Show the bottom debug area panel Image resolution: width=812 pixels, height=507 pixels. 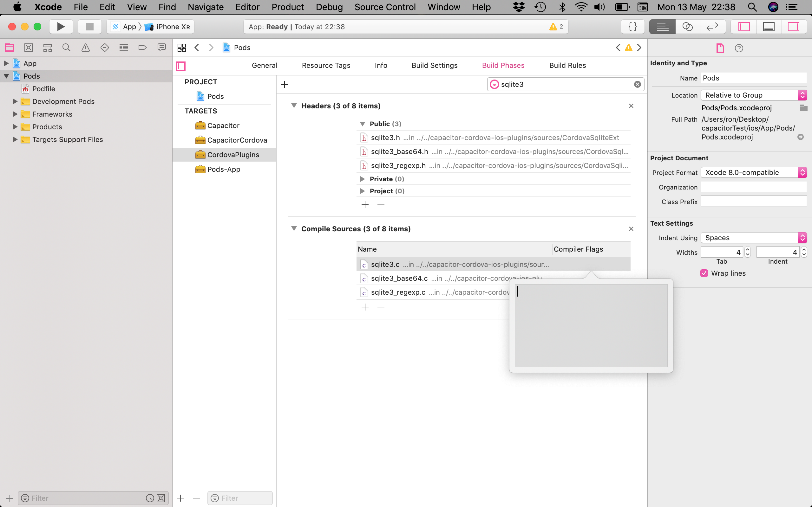(768, 27)
